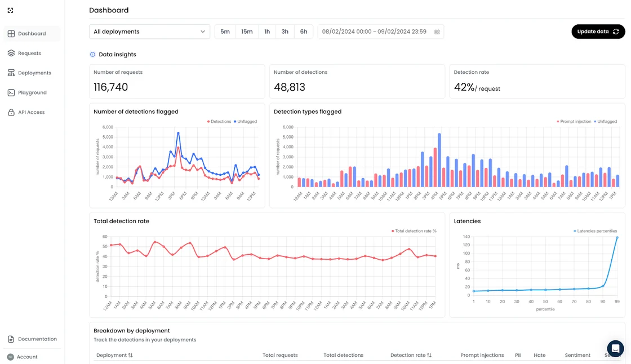Click the Update data button

point(598,32)
